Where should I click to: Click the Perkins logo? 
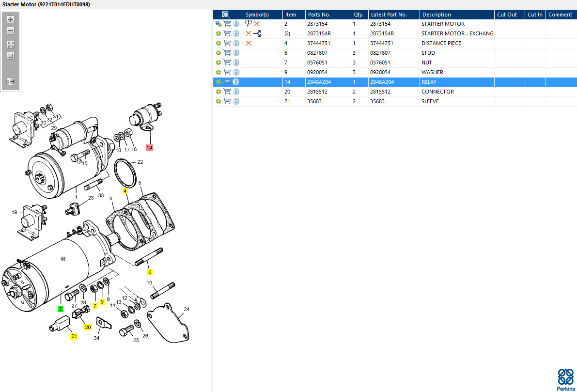point(566,380)
